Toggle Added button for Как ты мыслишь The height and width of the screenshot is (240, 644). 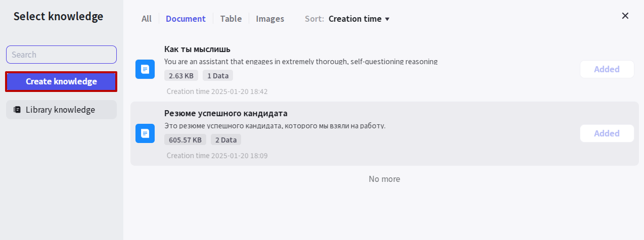point(607,69)
